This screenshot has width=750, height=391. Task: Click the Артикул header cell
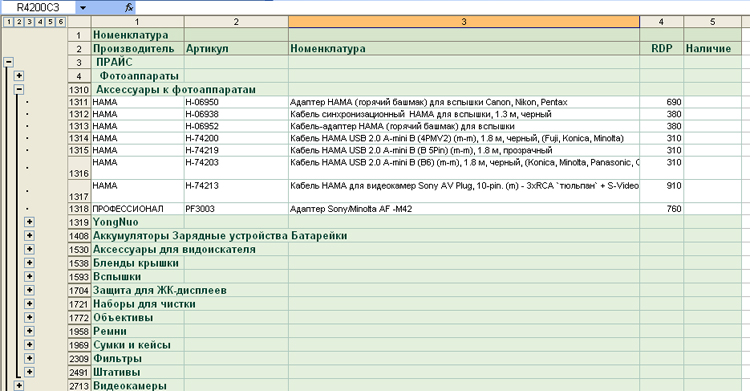236,48
